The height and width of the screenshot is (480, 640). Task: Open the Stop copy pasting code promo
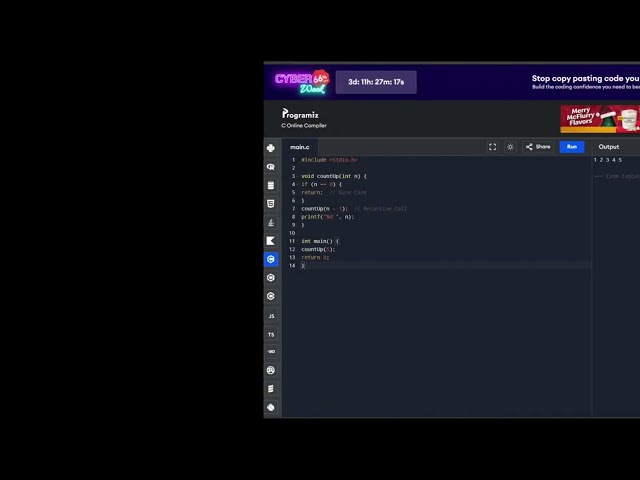[x=585, y=82]
